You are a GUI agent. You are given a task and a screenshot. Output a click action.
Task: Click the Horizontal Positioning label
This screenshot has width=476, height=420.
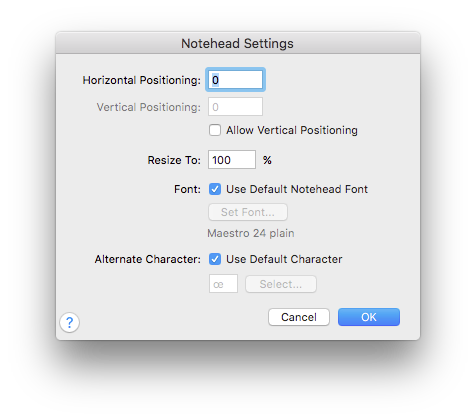coord(142,80)
